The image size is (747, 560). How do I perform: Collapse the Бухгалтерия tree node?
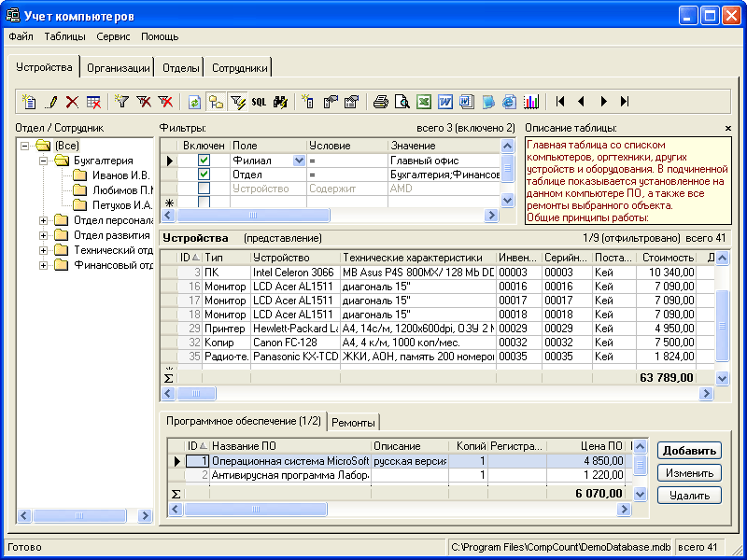(x=43, y=161)
